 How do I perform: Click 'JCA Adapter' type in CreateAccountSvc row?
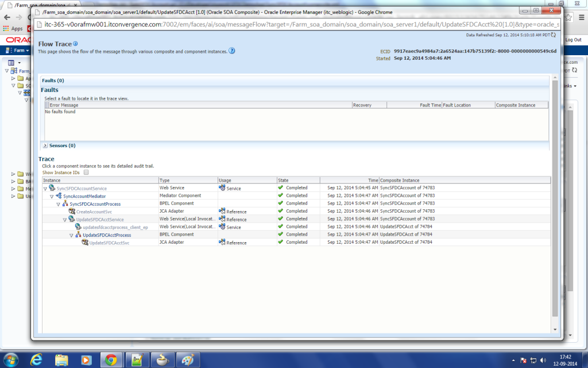pyautogui.click(x=172, y=211)
